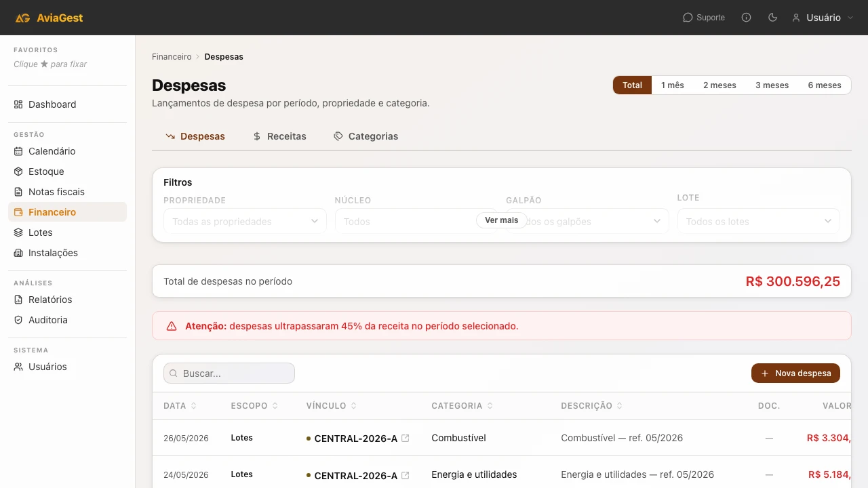Open Lotes in the sidebar

[67, 232]
